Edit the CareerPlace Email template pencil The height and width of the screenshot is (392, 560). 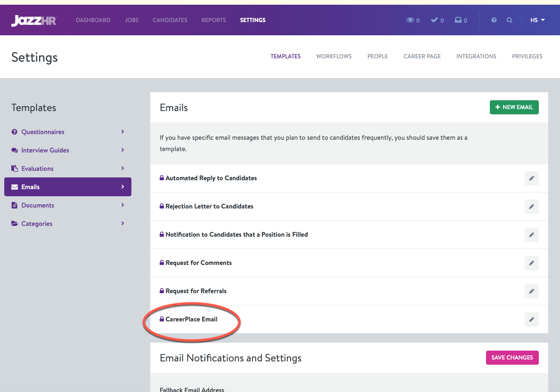[x=531, y=320]
